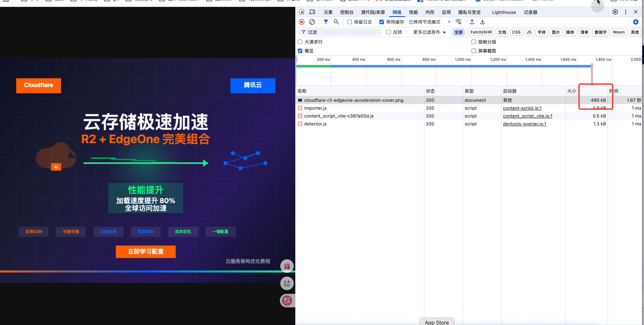Filter requests by JS
The image size is (644, 325).
pyautogui.click(x=529, y=32)
